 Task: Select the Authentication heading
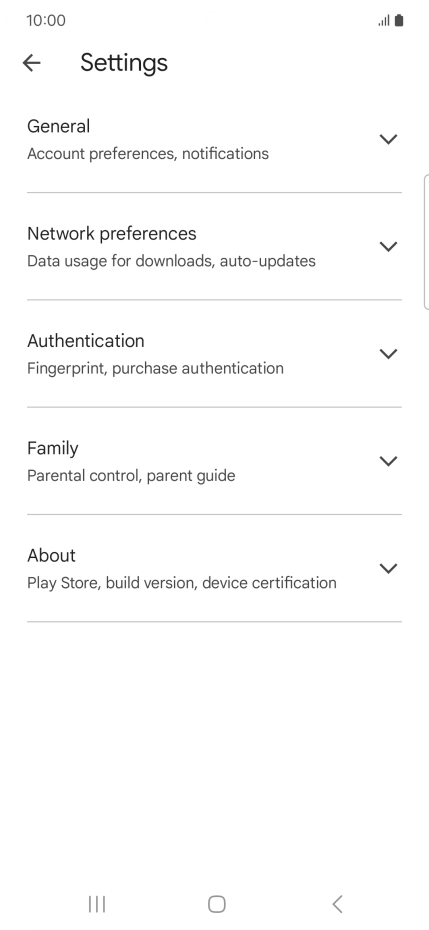(86, 341)
